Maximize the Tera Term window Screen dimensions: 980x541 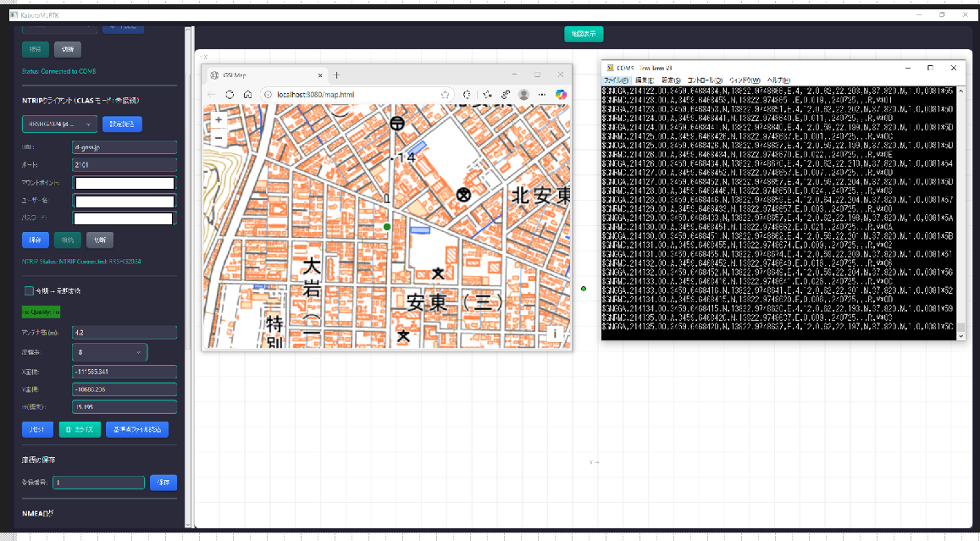930,68
